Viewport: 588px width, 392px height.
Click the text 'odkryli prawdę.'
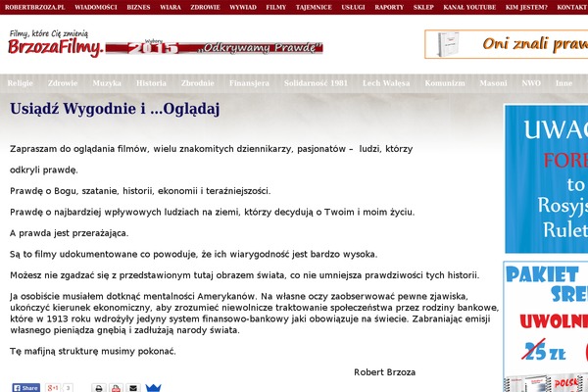pyautogui.click(x=44, y=170)
